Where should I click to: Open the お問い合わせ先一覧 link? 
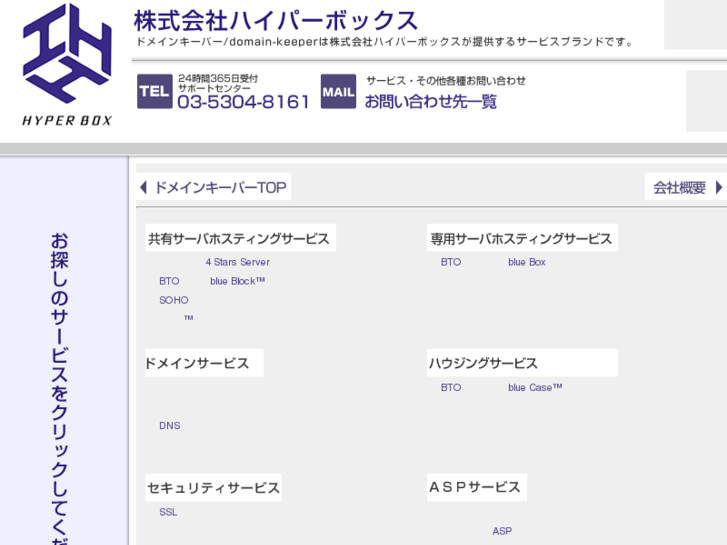tap(431, 101)
